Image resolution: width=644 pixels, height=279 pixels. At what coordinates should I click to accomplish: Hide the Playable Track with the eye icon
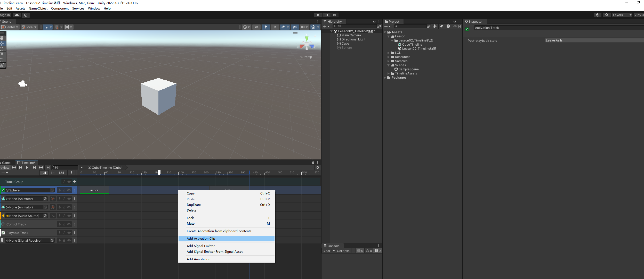[69, 233]
